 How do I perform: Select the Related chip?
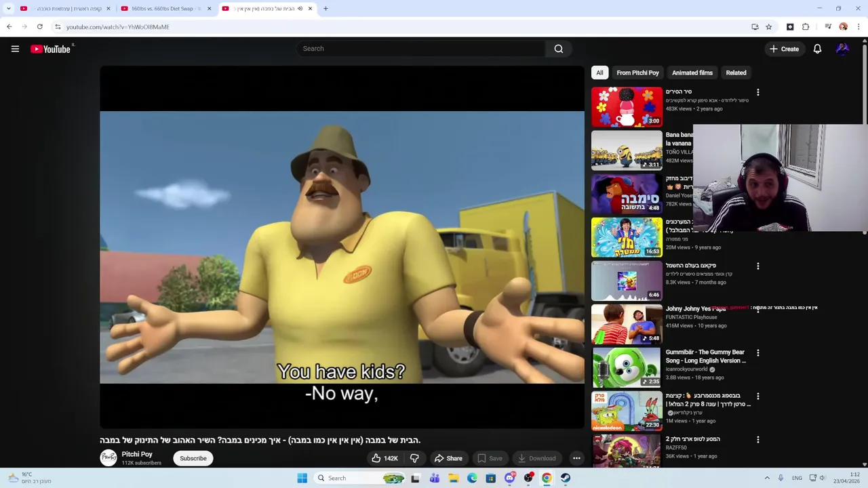tap(736, 73)
